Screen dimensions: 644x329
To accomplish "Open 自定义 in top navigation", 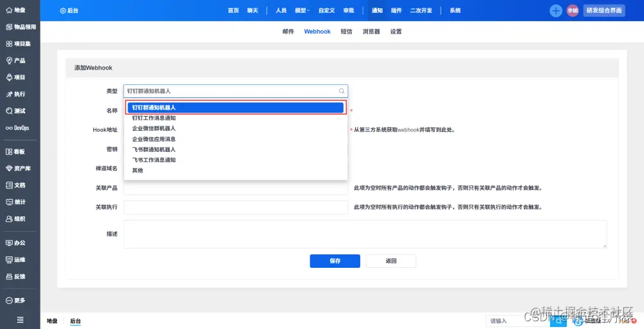I will click(327, 10).
